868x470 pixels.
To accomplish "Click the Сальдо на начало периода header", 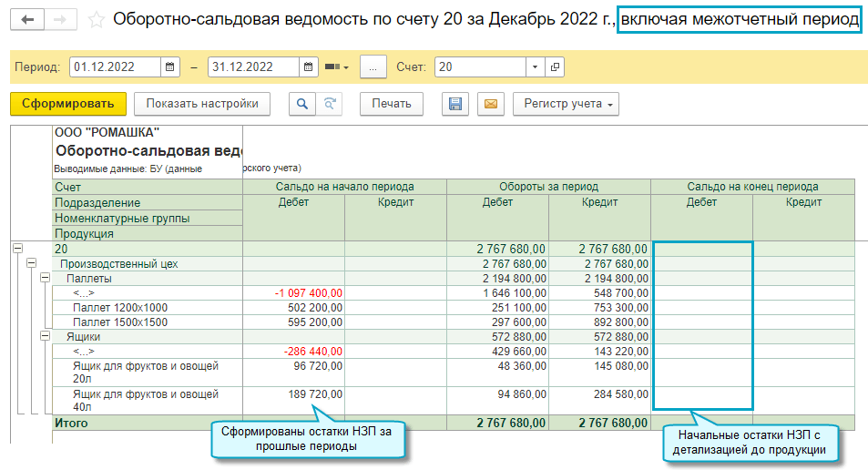I will coord(345,187).
